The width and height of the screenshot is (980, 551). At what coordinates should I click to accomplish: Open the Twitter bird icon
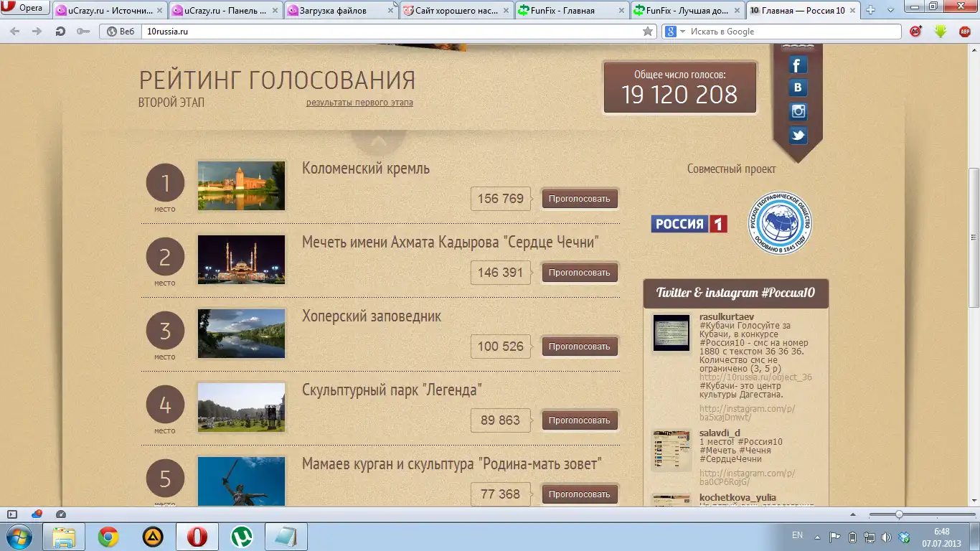click(x=798, y=135)
